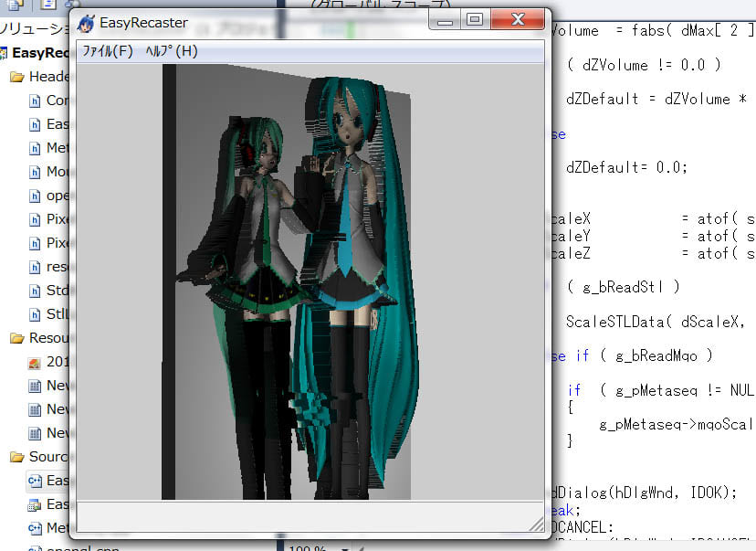This screenshot has height=551, width=756.
Task: Click header file icon next to Con
Action: click(35, 101)
